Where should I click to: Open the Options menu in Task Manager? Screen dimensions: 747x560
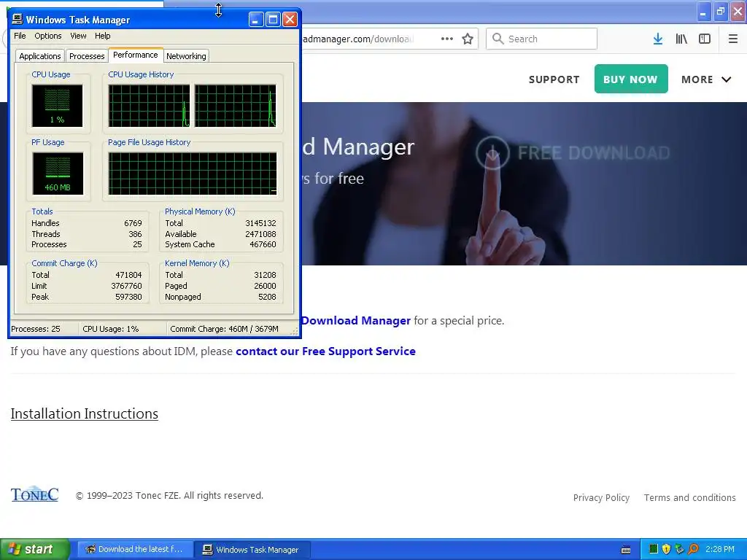(x=47, y=36)
